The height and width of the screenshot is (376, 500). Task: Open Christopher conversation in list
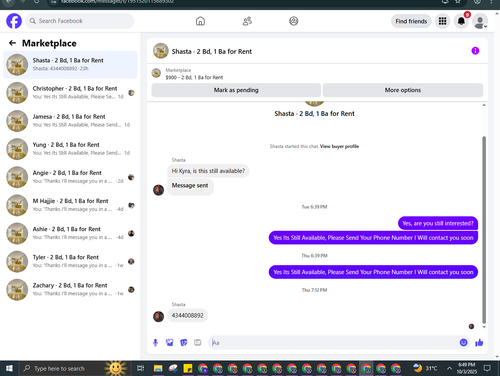[x=70, y=93]
